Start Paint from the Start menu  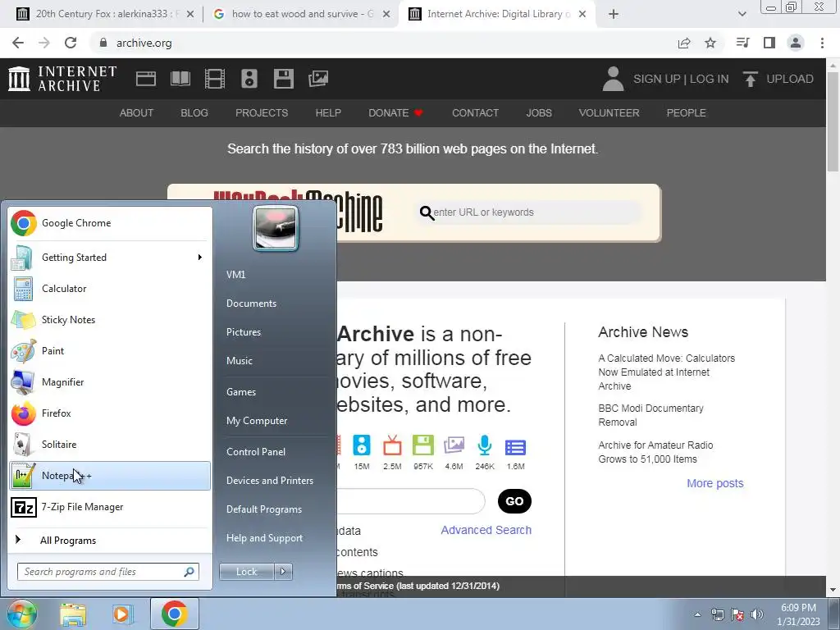coord(110,351)
